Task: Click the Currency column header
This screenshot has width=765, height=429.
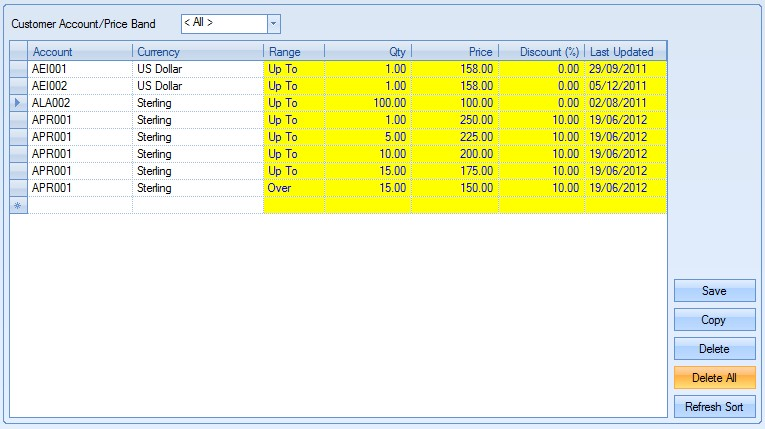Action: coord(198,52)
